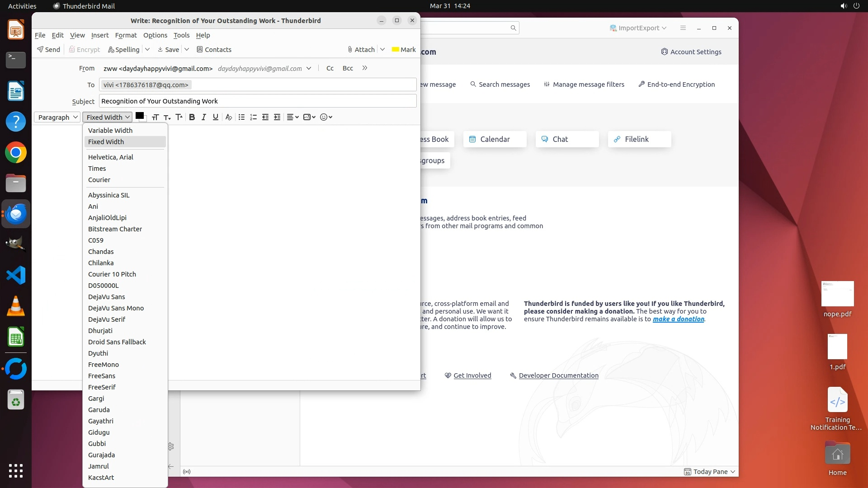Click the Send button
Viewport: 868px width, 488px height.
(x=49, y=49)
